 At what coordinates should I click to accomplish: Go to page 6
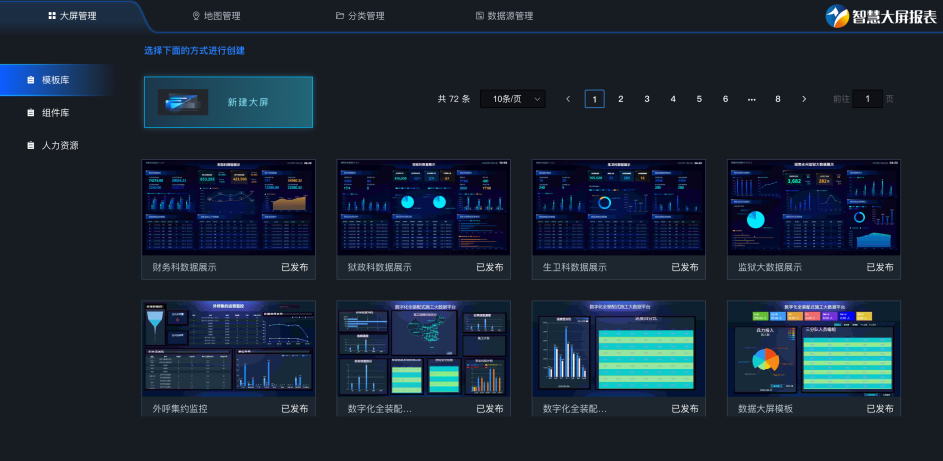tap(725, 99)
